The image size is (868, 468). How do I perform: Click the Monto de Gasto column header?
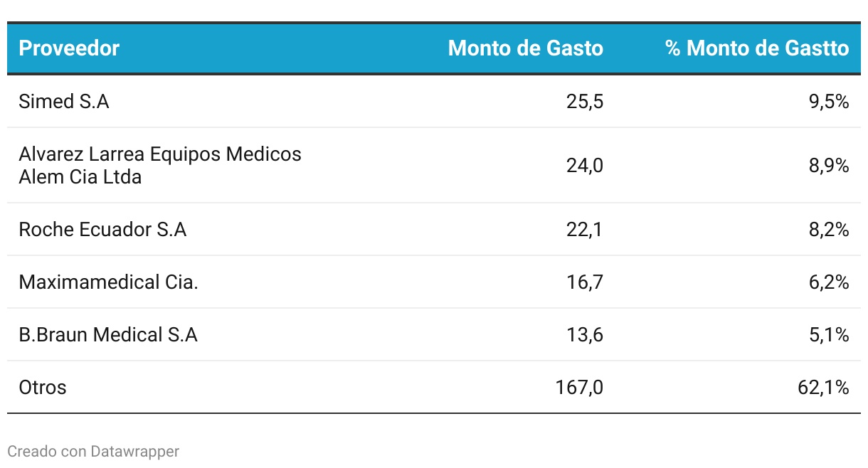click(x=526, y=48)
